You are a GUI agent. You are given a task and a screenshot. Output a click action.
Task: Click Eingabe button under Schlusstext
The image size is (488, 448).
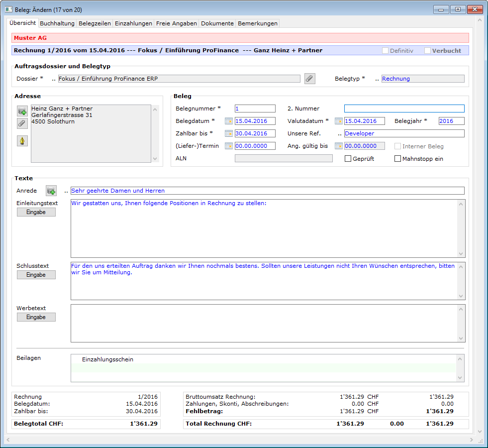tap(36, 275)
